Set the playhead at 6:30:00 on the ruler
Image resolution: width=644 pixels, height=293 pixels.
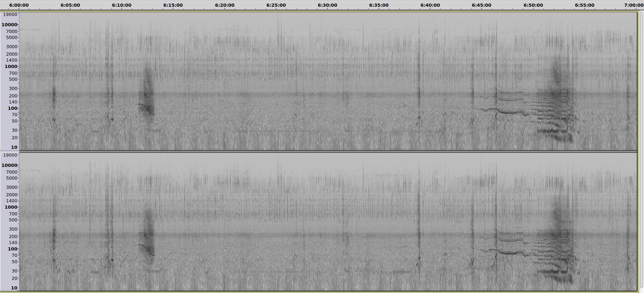click(327, 5)
